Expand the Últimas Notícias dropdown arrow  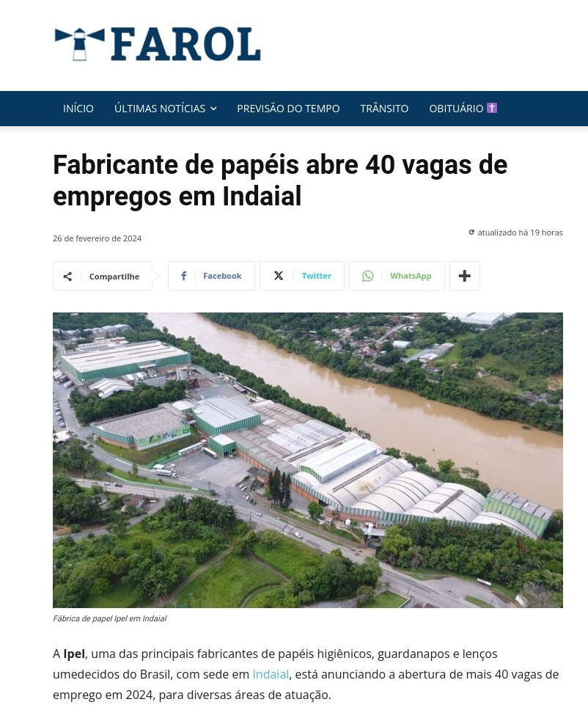coord(213,109)
